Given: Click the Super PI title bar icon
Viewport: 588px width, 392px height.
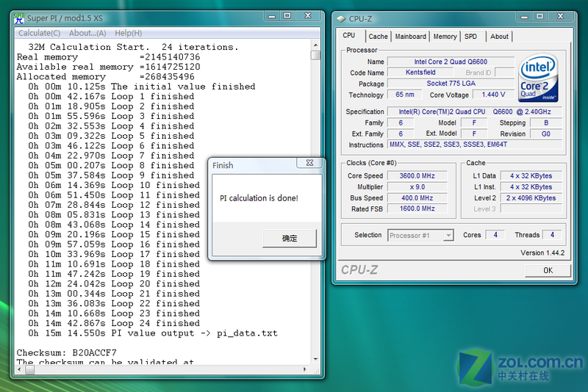Looking at the screenshot, I should (19, 18).
